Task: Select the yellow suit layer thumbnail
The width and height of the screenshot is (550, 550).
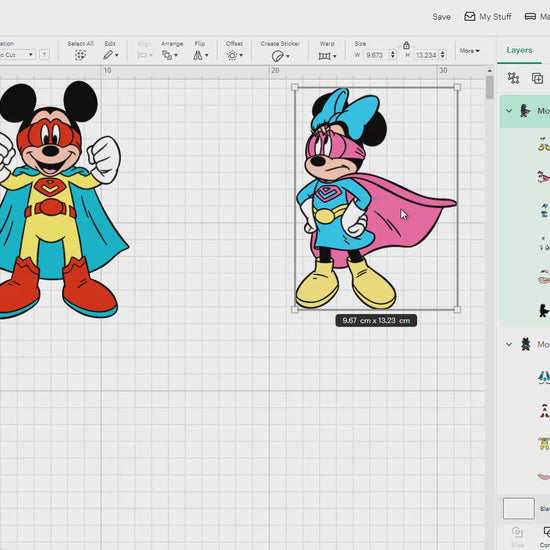Action: tap(544, 444)
